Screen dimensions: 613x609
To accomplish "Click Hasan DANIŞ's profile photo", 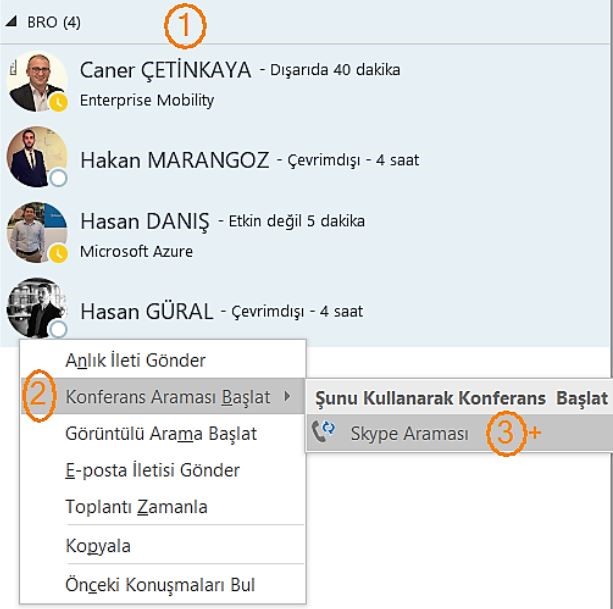I will (37, 233).
